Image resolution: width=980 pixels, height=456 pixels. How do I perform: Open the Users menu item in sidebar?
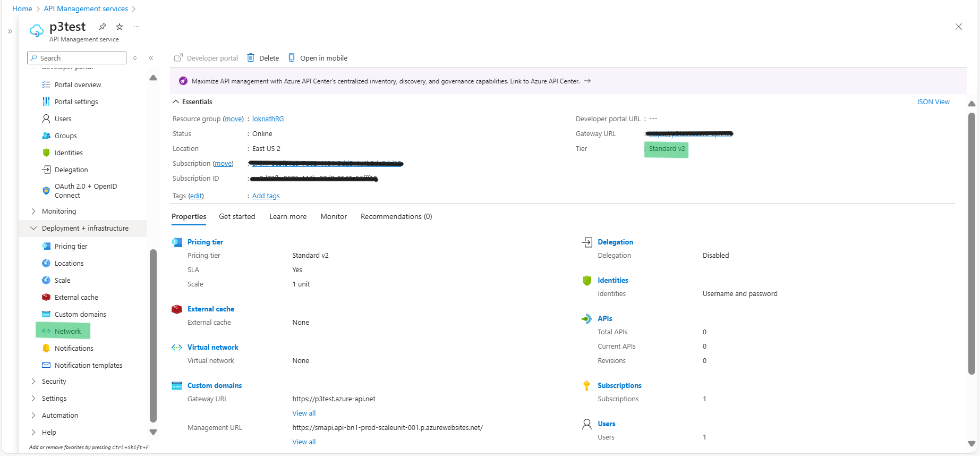coord(63,119)
